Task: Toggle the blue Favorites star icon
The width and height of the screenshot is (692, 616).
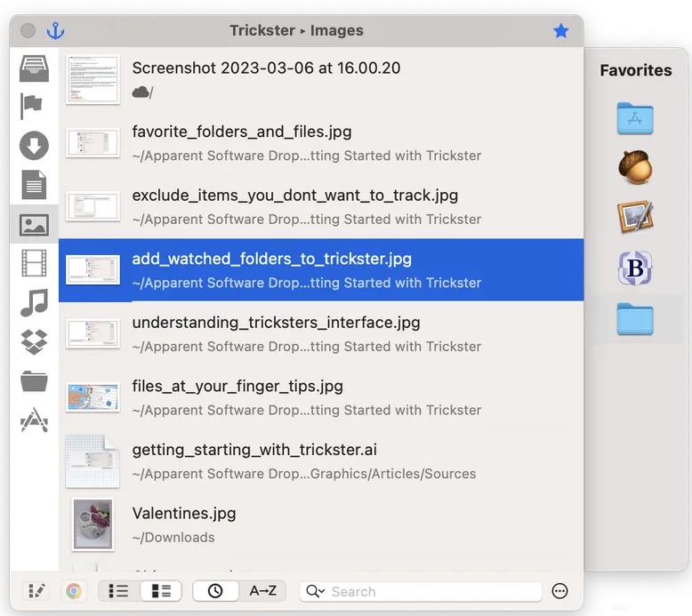Action: tap(561, 31)
